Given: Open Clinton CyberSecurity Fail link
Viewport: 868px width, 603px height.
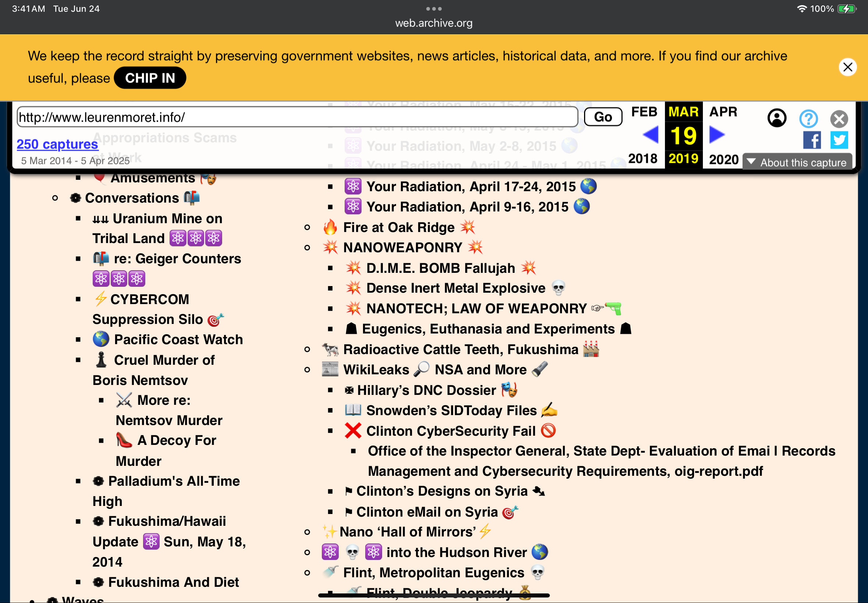Looking at the screenshot, I should tap(451, 431).
